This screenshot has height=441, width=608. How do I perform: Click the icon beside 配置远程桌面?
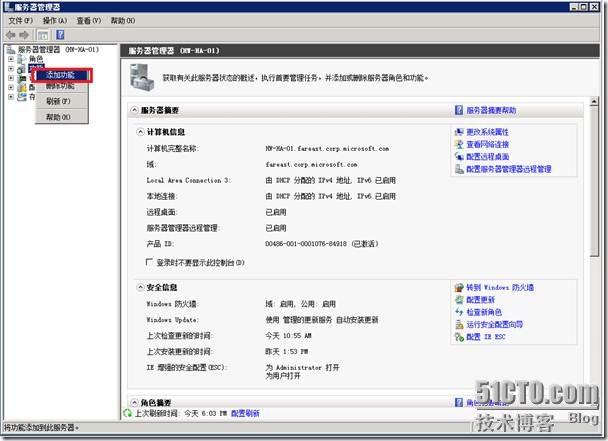(x=459, y=157)
